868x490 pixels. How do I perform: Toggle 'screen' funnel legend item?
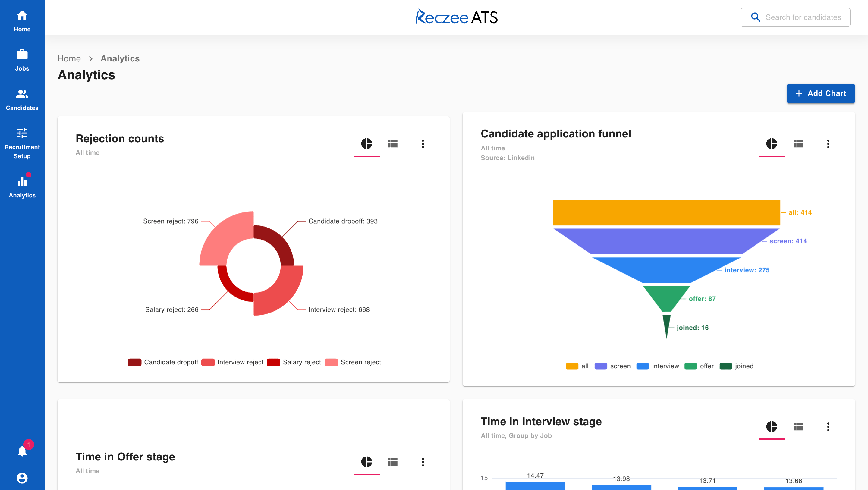click(613, 366)
